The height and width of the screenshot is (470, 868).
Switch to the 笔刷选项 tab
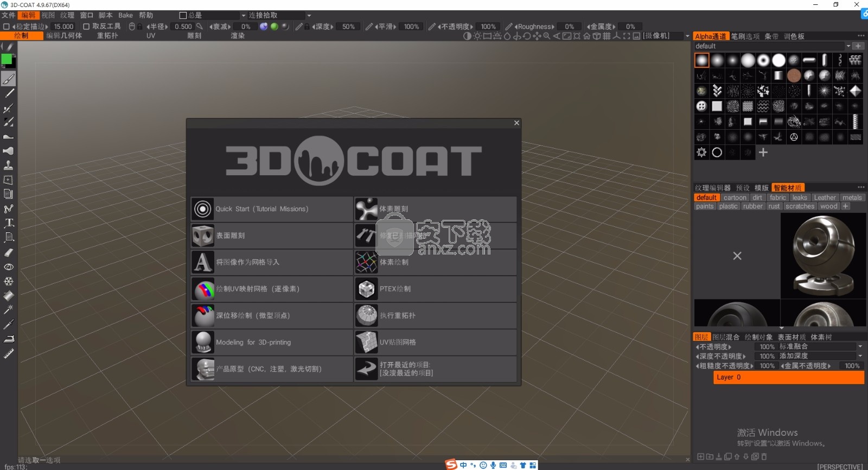tap(745, 36)
